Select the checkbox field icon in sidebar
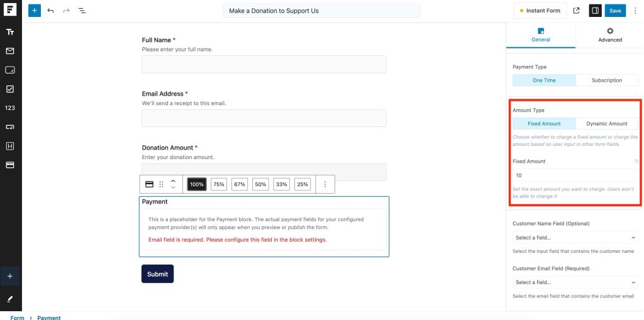 tap(10, 89)
